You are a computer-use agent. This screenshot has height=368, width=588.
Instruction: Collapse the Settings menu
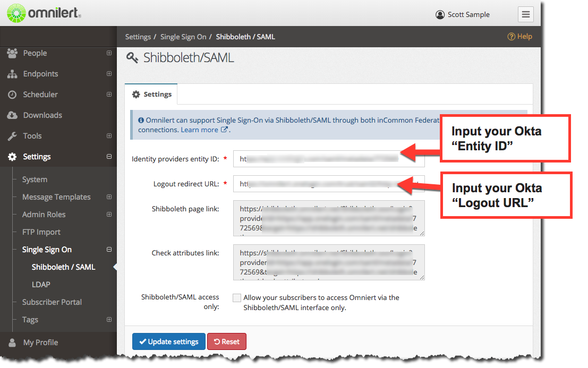tap(109, 157)
